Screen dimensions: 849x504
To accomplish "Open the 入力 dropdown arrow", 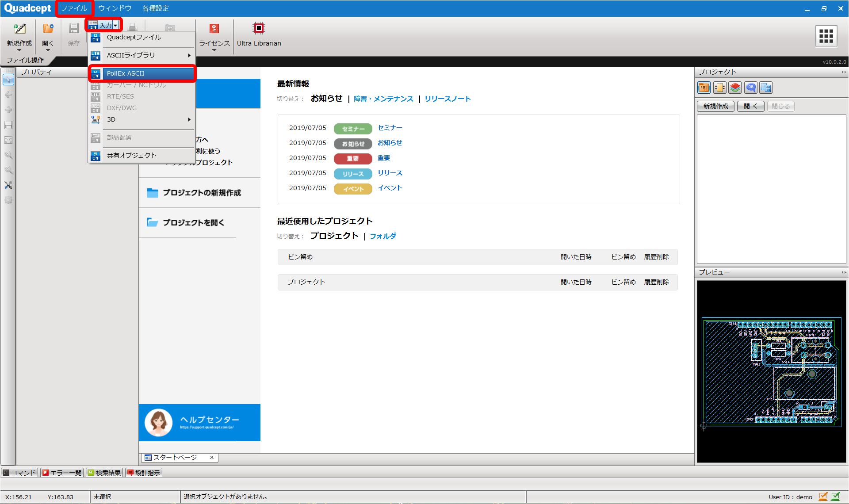I will [115, 26].
